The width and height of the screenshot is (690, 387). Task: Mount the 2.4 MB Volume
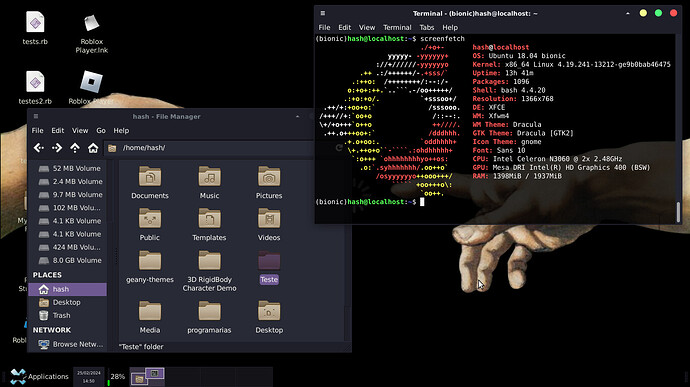67,181
